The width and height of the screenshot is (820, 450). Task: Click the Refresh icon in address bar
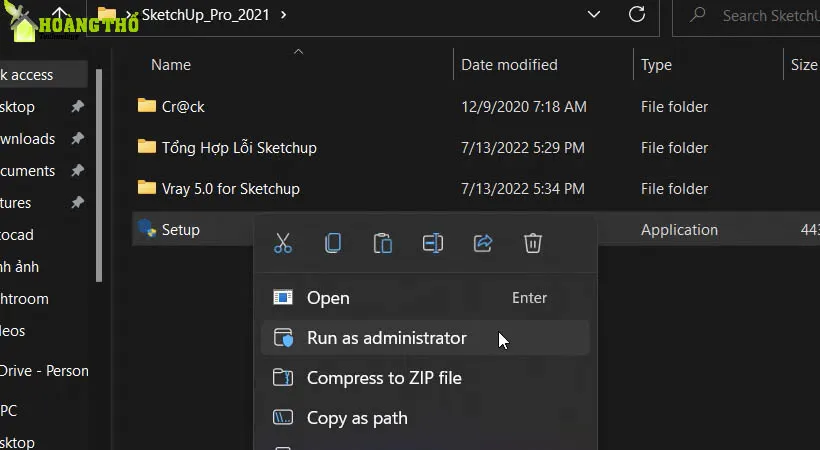636,15
